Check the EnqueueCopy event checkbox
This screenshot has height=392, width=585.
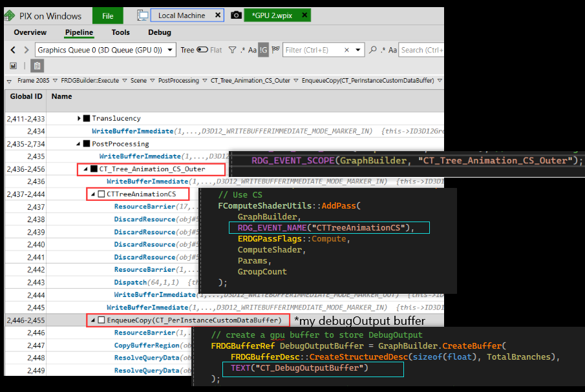[101, 320]
